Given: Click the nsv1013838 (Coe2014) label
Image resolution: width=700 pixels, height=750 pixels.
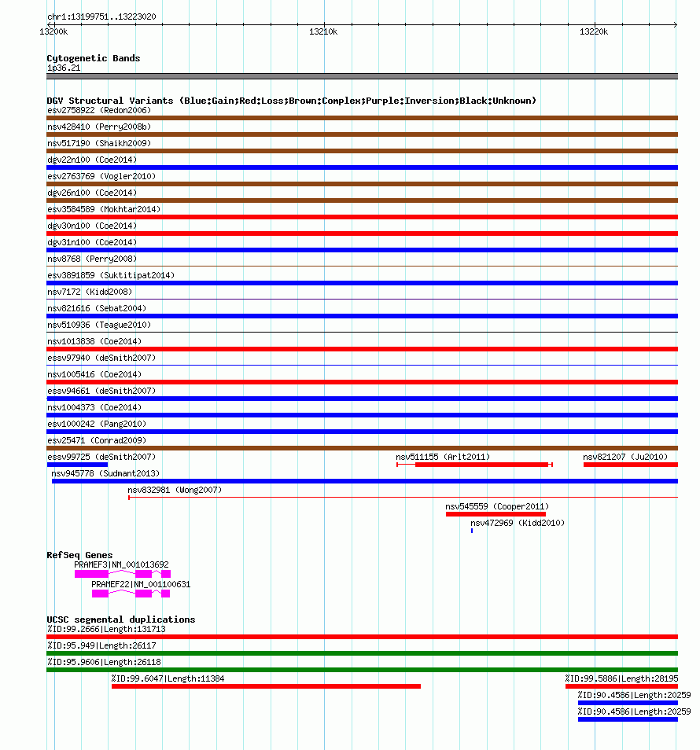Looking at the screenshot, I should (94, 341).
